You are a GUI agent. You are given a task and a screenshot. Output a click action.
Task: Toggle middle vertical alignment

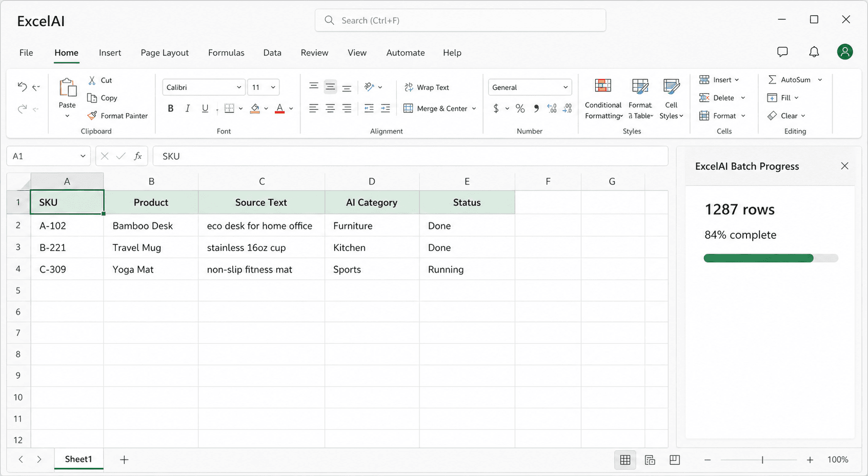[x=330, y=87]
